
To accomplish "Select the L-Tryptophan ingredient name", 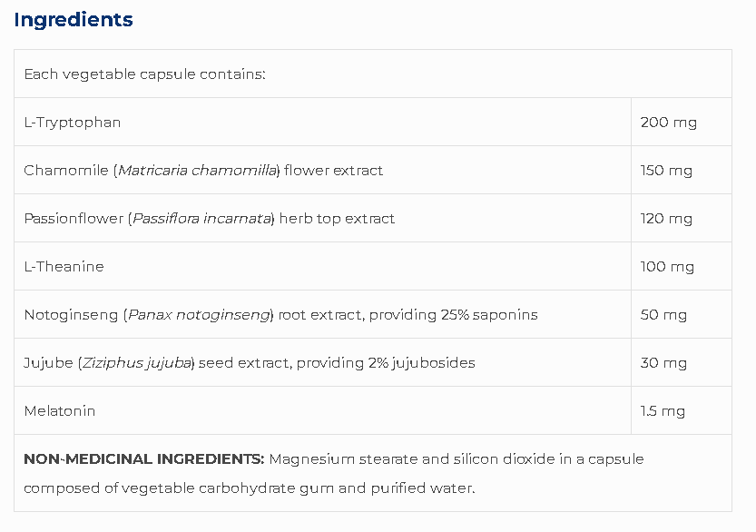I will coord(73,123).
